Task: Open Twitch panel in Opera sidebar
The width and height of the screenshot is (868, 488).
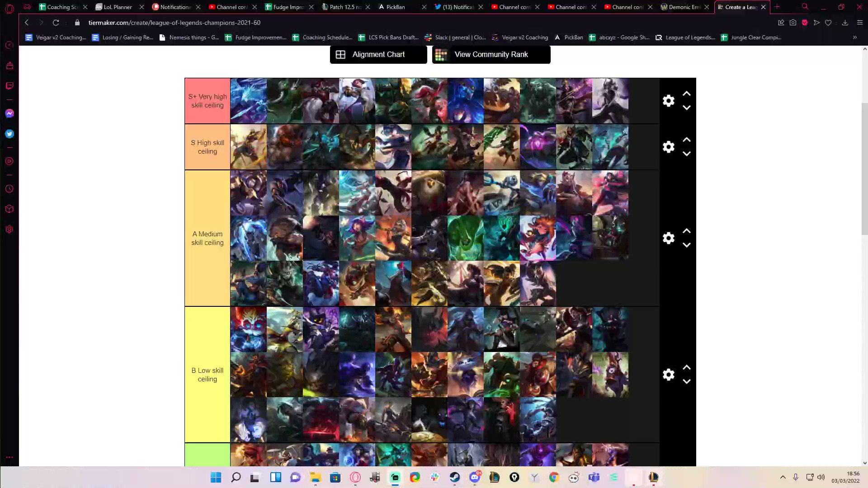Action: (9, 86)
